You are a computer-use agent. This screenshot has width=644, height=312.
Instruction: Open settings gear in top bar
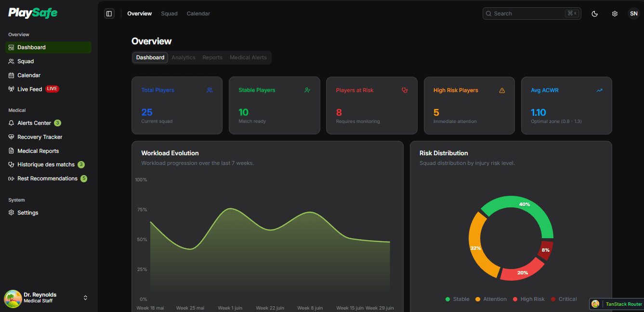coord(615,14)
